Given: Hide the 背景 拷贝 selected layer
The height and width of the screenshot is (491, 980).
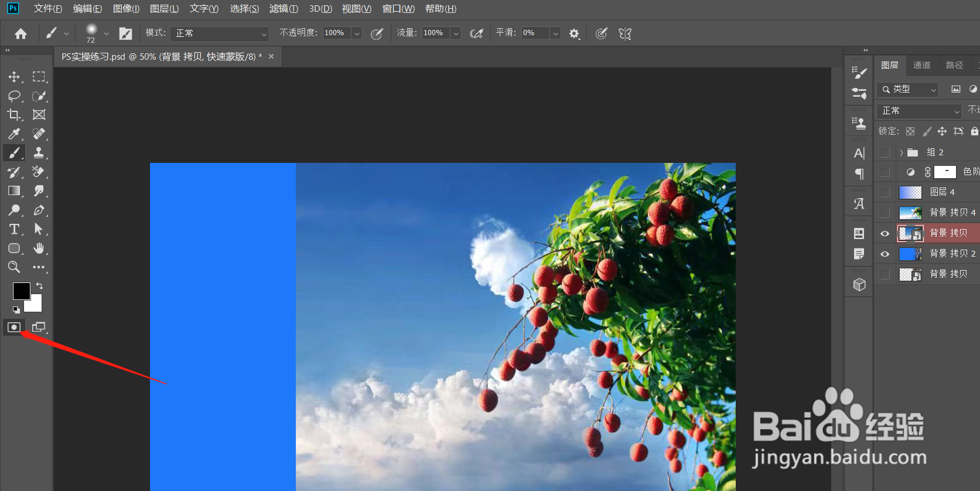Looking at the screenshot, I should 885,233.
